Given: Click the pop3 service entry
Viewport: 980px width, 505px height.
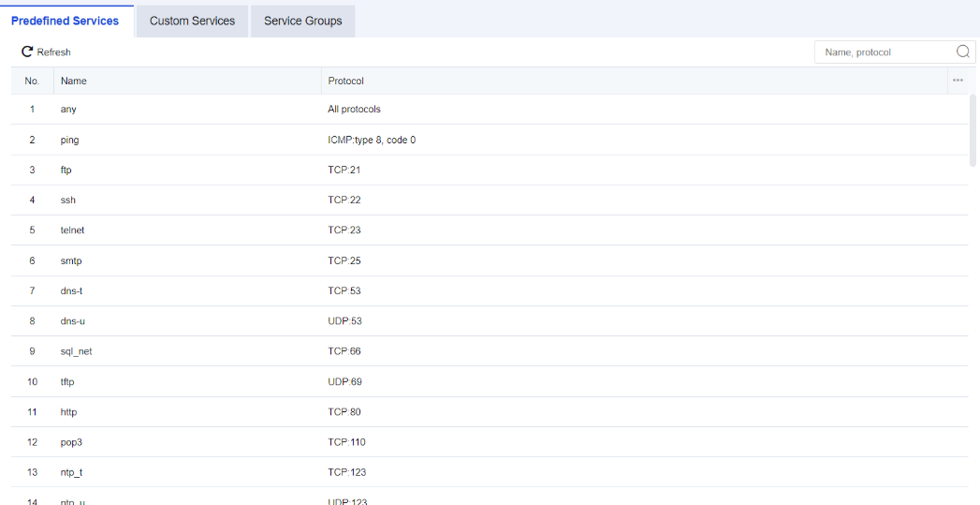Looking at the screenshot, I should [71, 442].
